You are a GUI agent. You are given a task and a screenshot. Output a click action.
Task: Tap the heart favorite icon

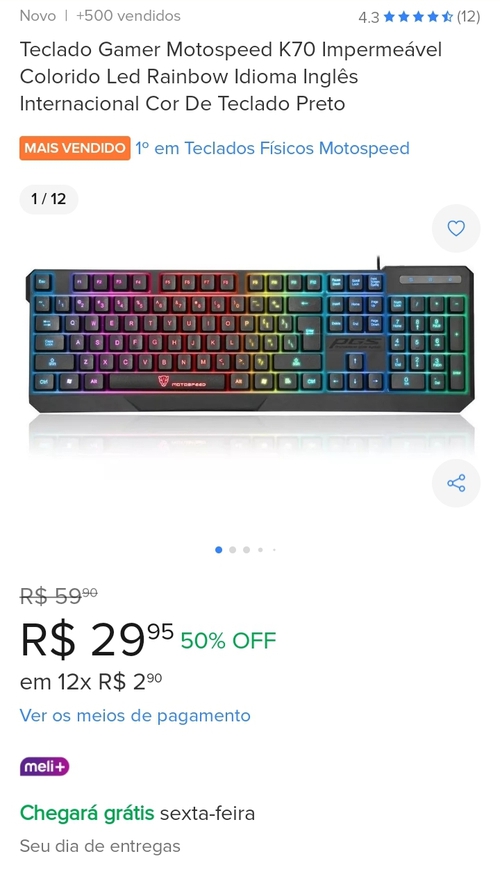click(456, 228)
